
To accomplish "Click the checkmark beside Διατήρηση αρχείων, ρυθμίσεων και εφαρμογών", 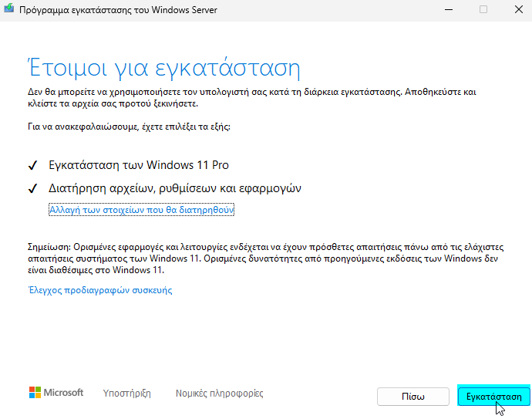I will (32, 188).
